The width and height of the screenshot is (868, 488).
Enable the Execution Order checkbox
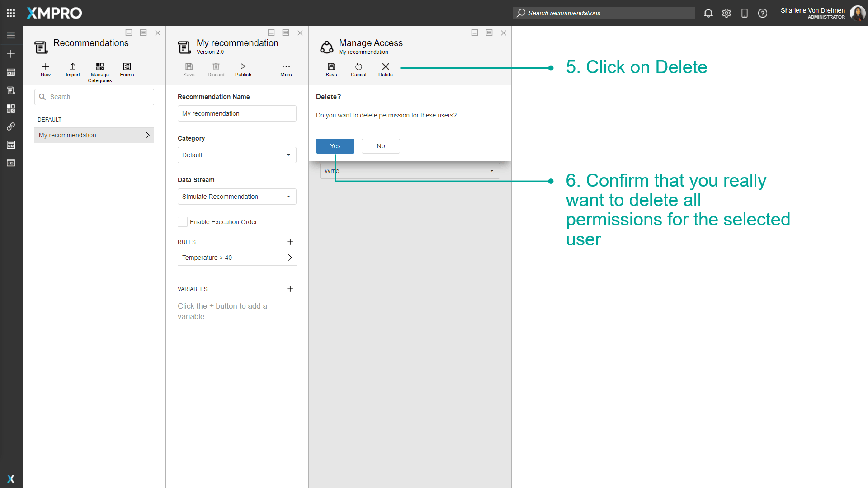[182, 221]
